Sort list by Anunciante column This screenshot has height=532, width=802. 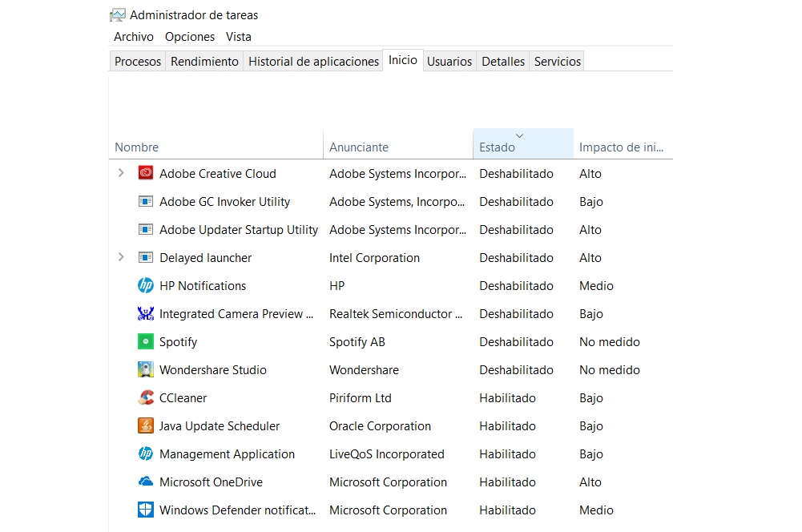[x=359, y=147]
